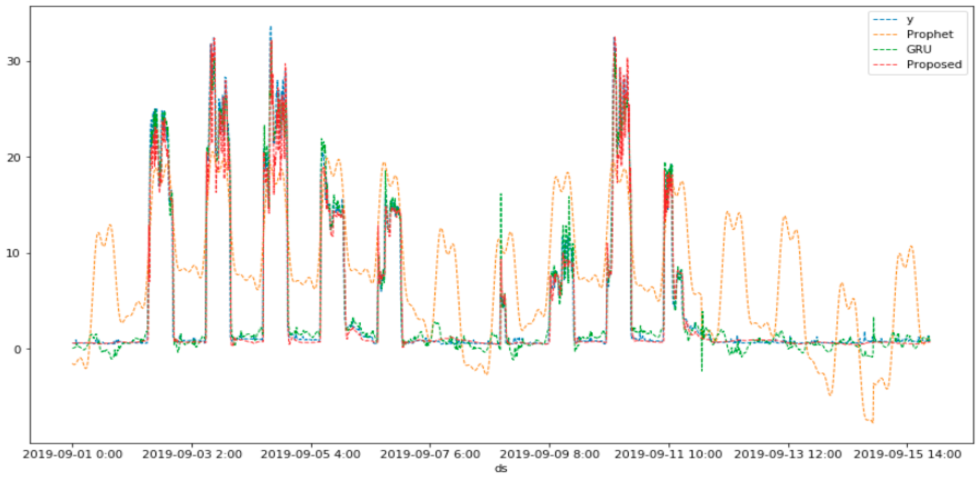Screen dimensions: 980x479
Task: Click the '2019-09-01 0:00' x-axis tick label
Action: pos(73,454)
